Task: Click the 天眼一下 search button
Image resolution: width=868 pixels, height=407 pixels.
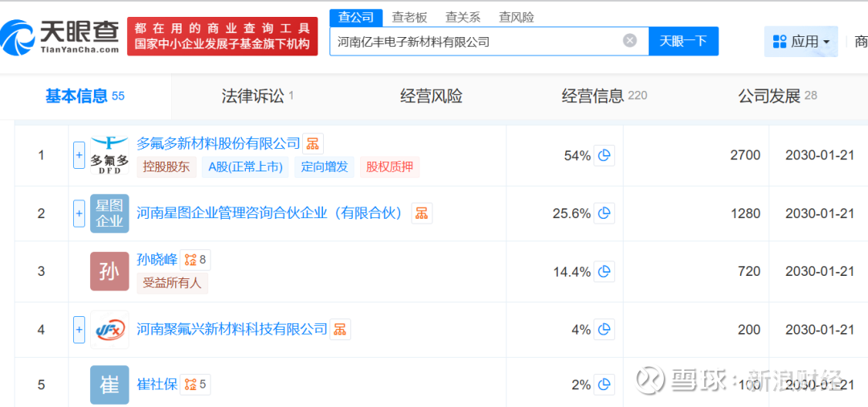Action: point(683,41)
